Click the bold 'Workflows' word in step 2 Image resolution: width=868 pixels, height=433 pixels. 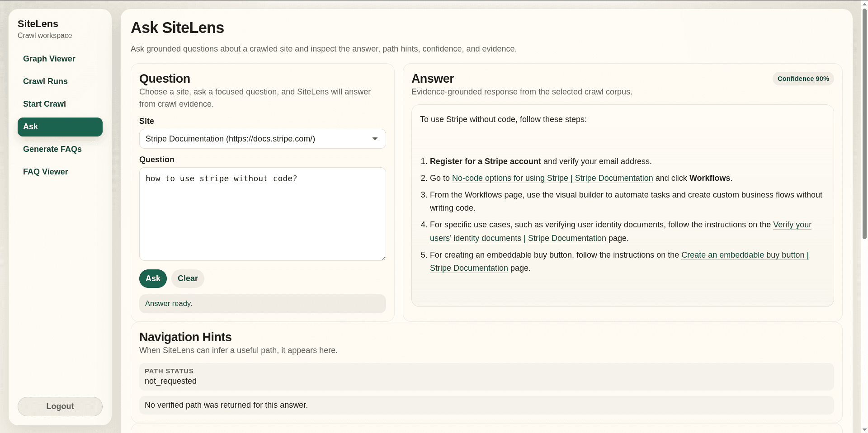pos(710,178)
